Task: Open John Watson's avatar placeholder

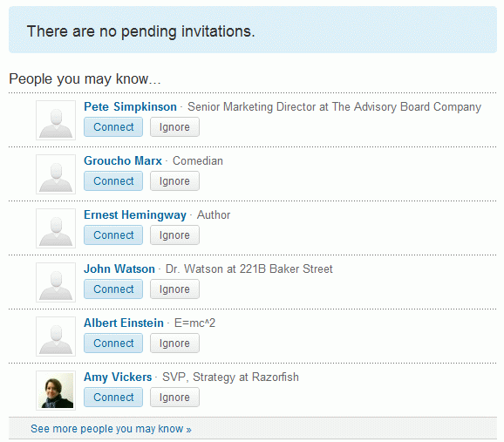Action: (x=56, y=282)
